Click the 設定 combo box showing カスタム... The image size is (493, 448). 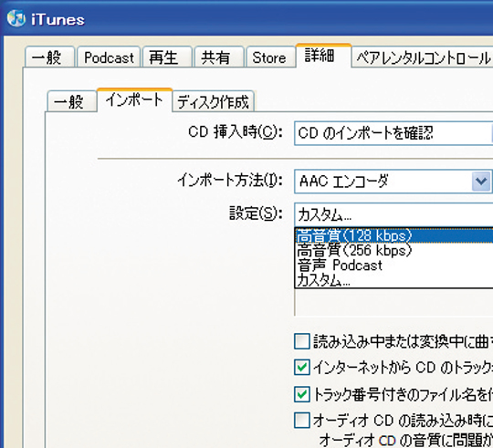393,215
